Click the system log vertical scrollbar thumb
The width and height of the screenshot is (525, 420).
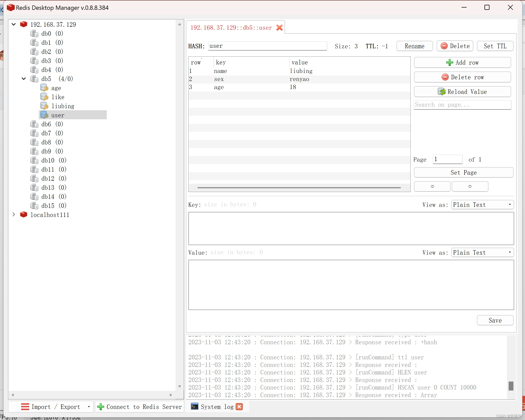click(511, 386)
